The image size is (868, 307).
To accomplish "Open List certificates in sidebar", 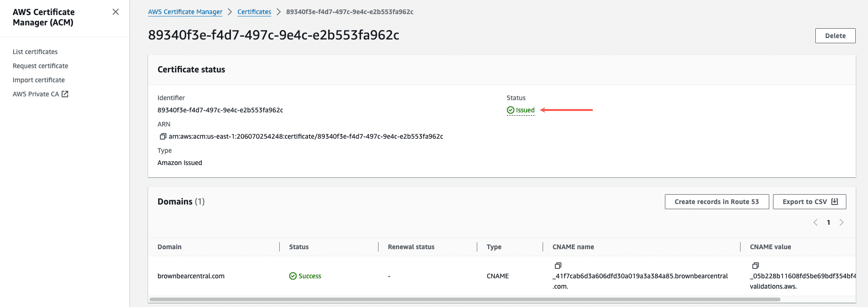I will [x=35, y=52].
